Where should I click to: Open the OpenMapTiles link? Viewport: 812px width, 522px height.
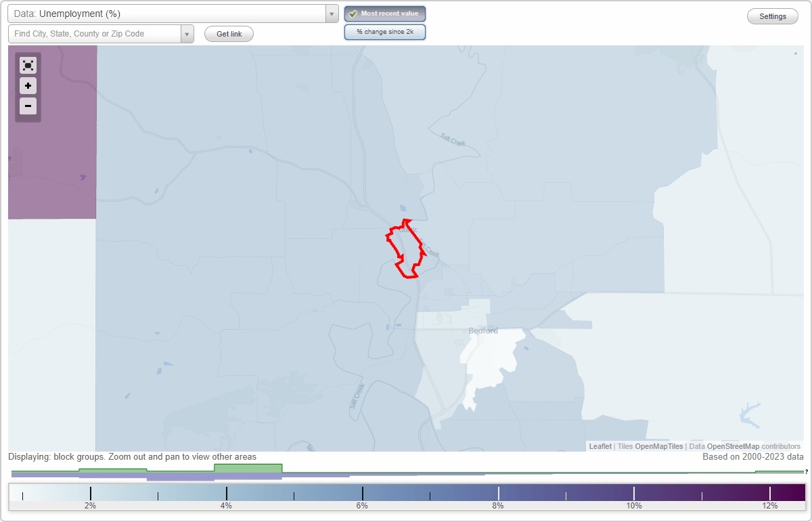pos(659,446)
